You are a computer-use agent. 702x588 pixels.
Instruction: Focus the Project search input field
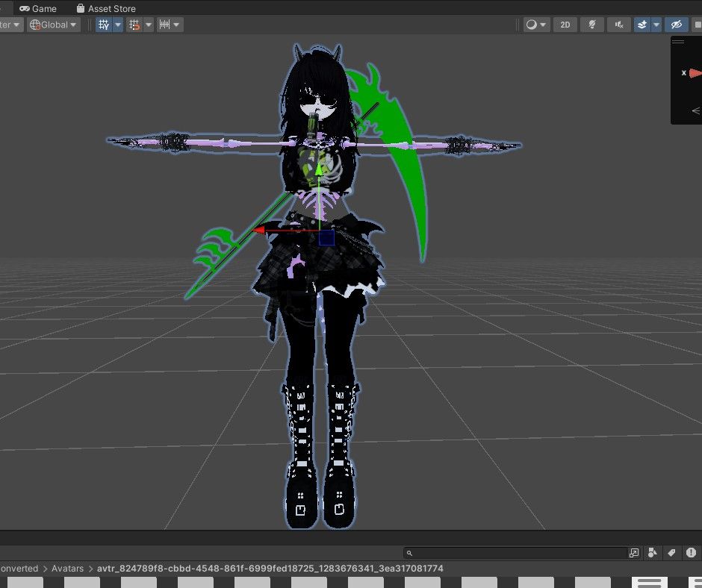[515, 553]
